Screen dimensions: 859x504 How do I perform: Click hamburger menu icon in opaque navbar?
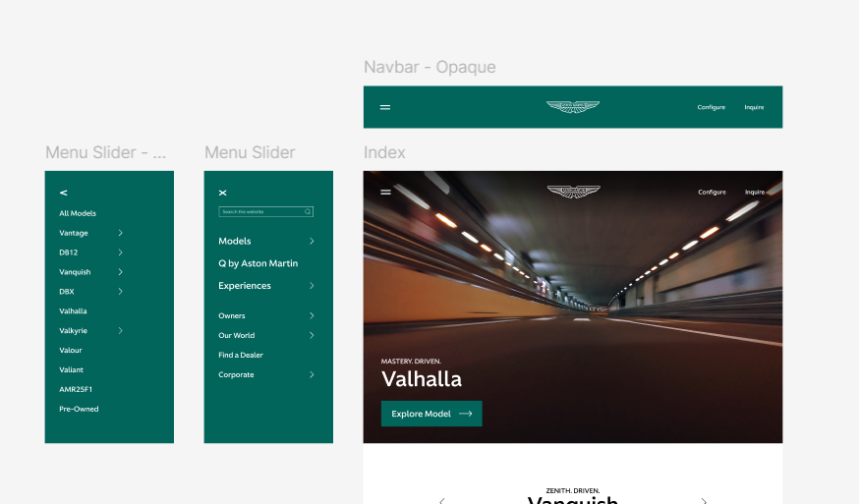[385, 107]
